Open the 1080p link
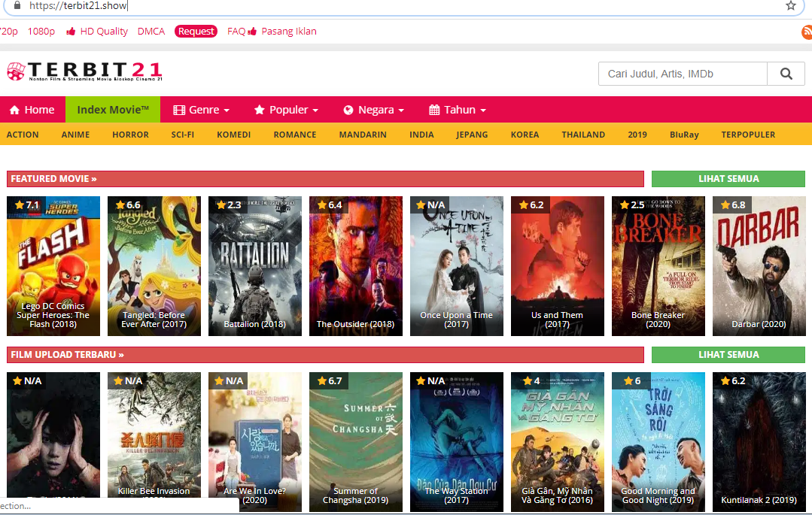The image size is (812, 515). pos(41,32)
